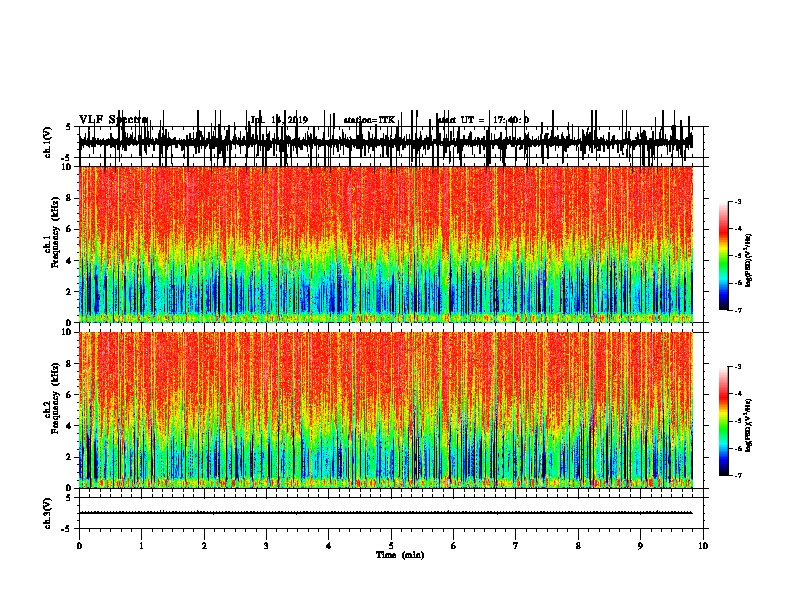Screen dimensions: 792x612
Task: Click the time axis tick label "3"
Action: (x=266, y=546)
